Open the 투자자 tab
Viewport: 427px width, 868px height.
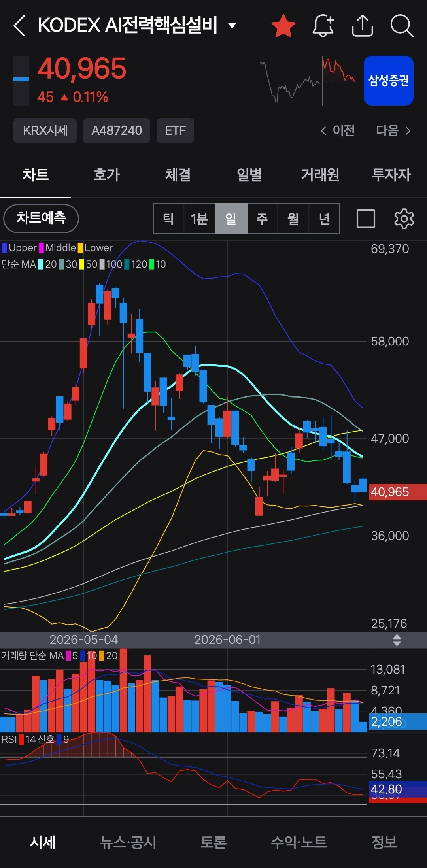point(391,174)
